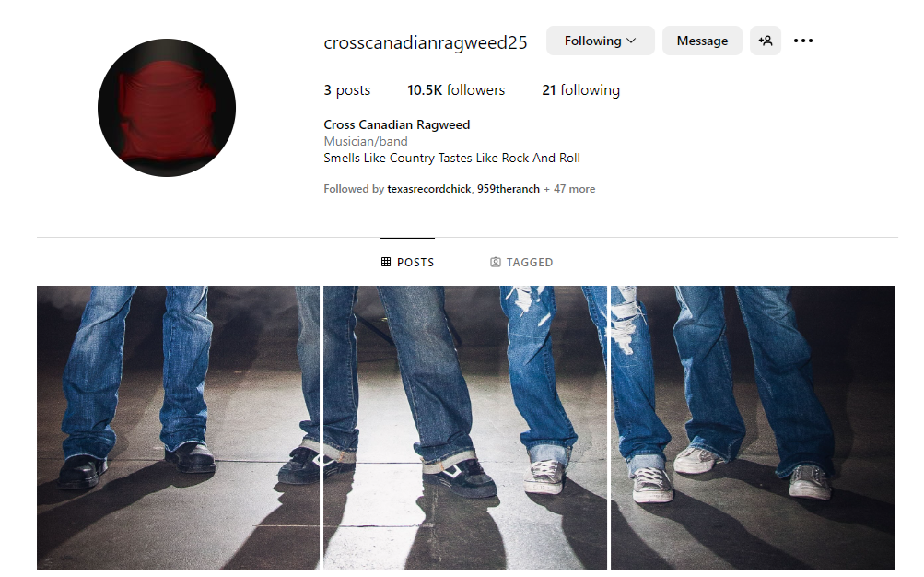View the 21 following list
The width and height of the screenshot is (924, 577).
click(x=581, y=90)
